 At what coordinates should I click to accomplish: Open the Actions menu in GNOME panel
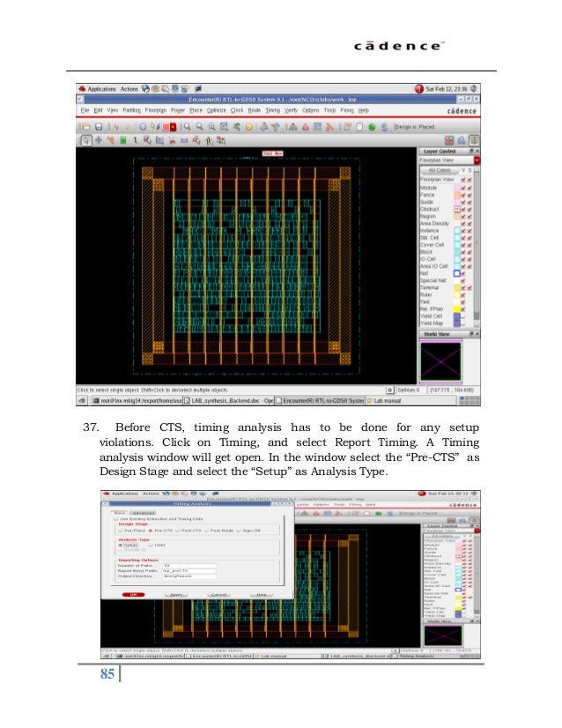click(129, 89)
